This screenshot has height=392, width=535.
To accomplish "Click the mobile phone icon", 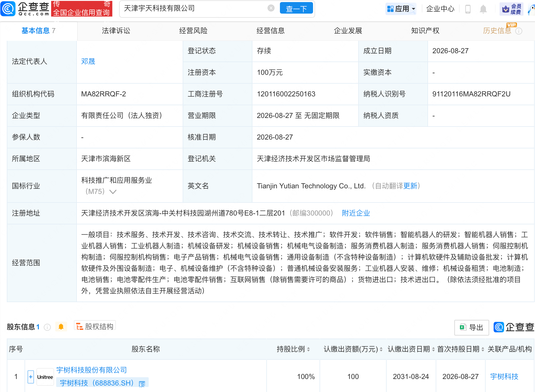I will click(468, 9).
